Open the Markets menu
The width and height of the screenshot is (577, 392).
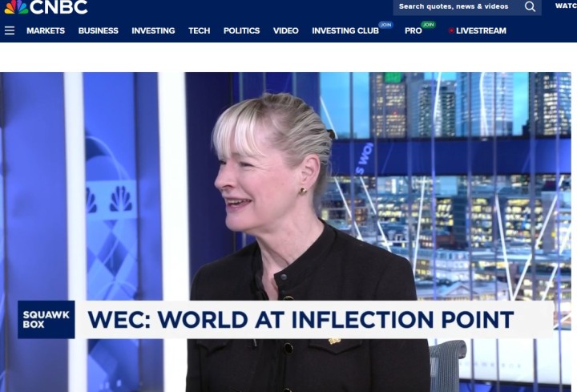[46, 30]
